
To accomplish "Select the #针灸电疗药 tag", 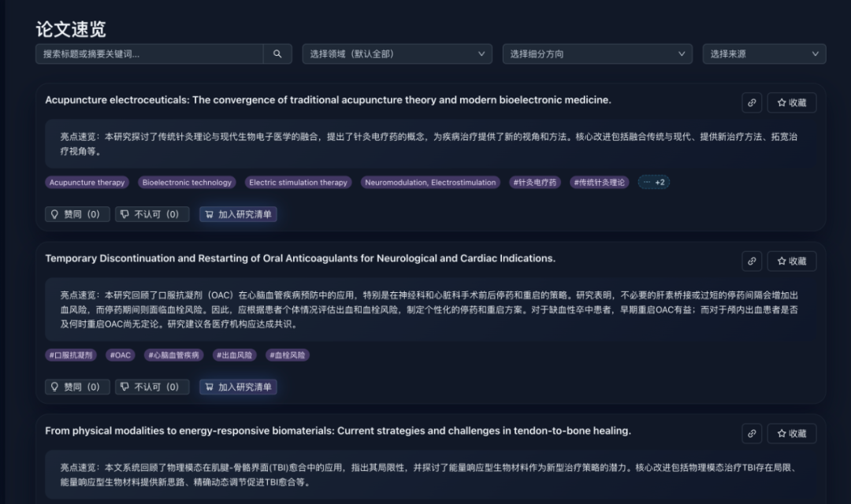I will pyautogui.click(x=535, y=182).
